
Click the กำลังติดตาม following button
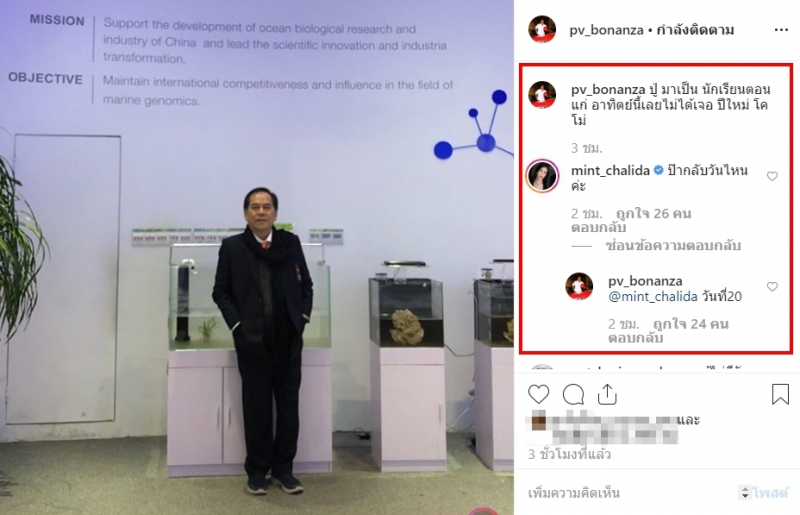[x=695, y=30]
